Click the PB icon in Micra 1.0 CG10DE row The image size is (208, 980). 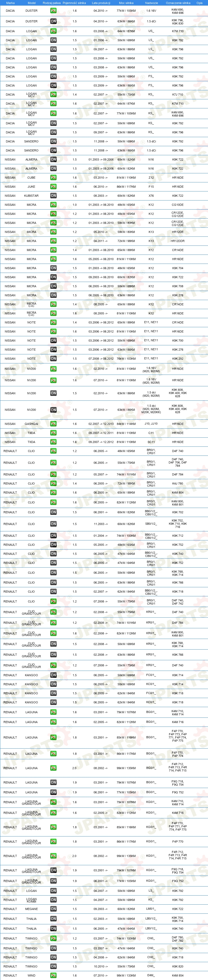[x=53, y=205]
